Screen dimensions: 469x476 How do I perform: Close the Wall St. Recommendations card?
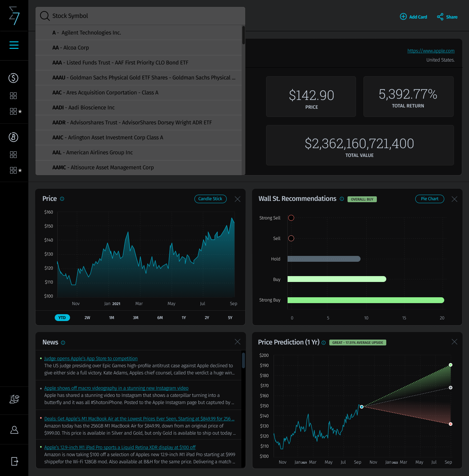[x=455, y=199]
